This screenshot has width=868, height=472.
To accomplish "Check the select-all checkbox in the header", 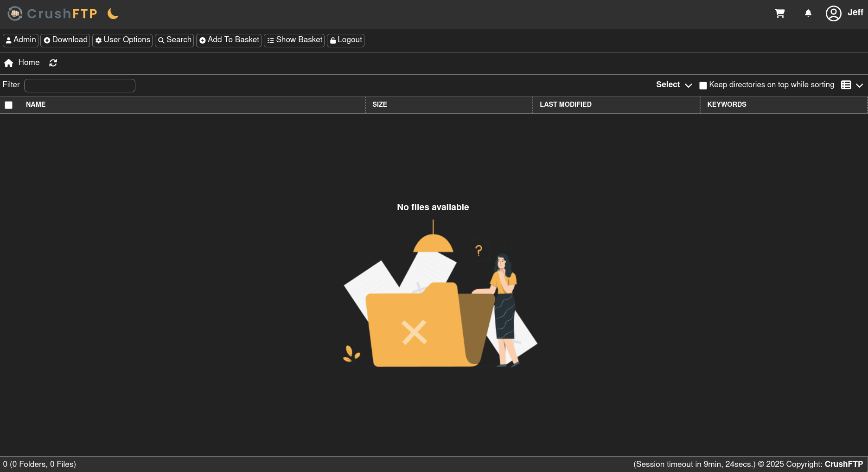I will click(x=9, y=105).
